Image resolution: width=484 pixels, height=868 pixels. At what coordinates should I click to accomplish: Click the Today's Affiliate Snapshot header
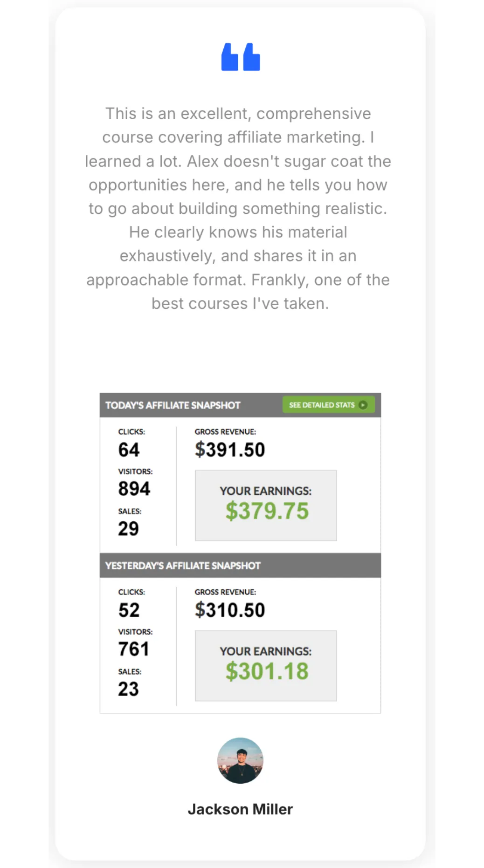[x=173, y=405]
